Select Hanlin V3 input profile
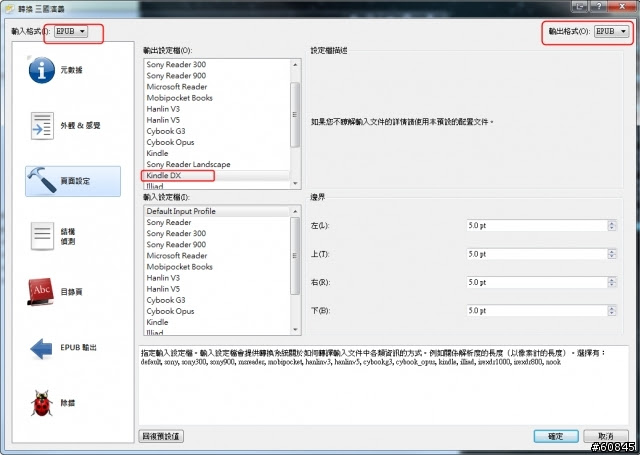The height and width of the screenshot is (455, 640). point(217,278)
